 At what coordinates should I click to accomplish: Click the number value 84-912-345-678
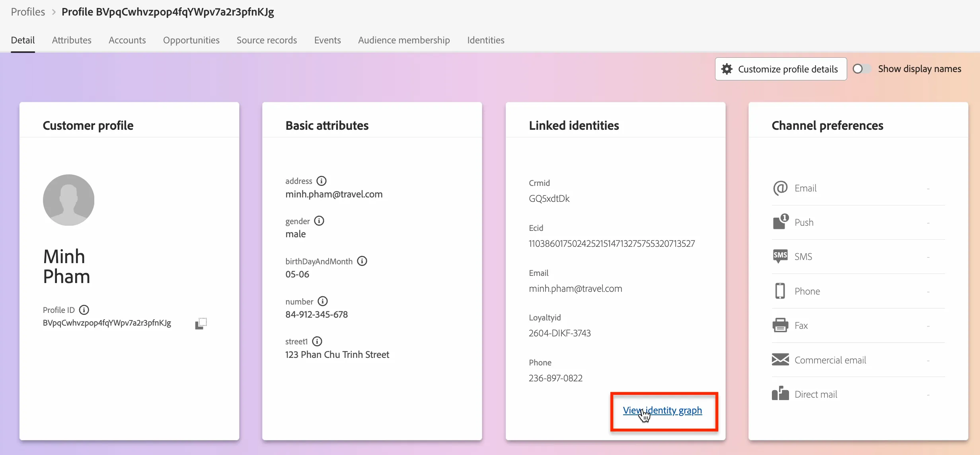coord(317,314)
